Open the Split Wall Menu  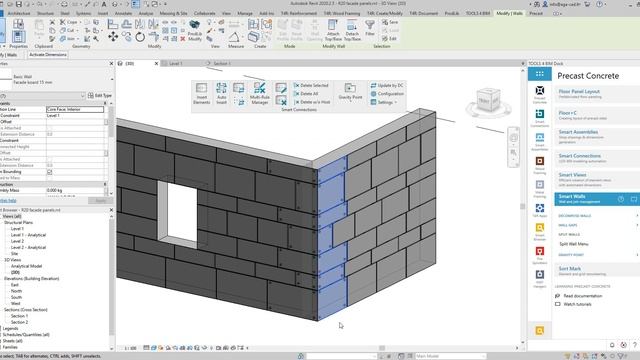tap(573, 244)
